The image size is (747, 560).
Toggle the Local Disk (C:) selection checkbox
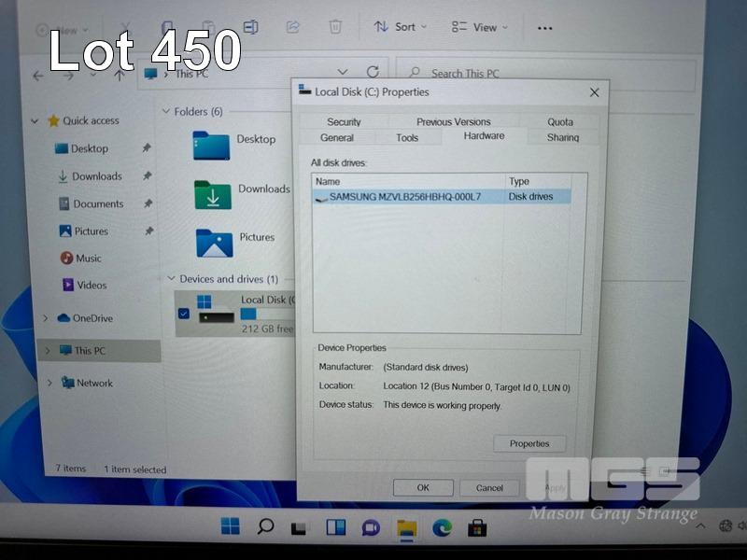coord(183,314)
